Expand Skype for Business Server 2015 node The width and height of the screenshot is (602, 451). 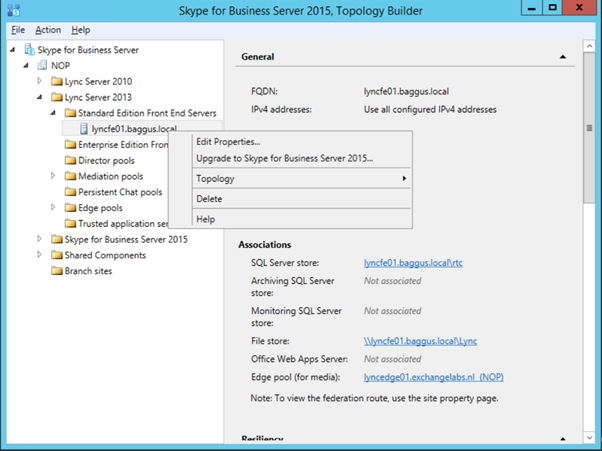[41, 239]
